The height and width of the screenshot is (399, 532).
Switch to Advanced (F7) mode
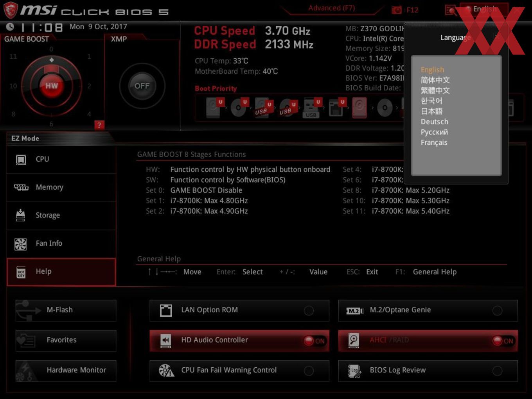[x=331, y=8]
